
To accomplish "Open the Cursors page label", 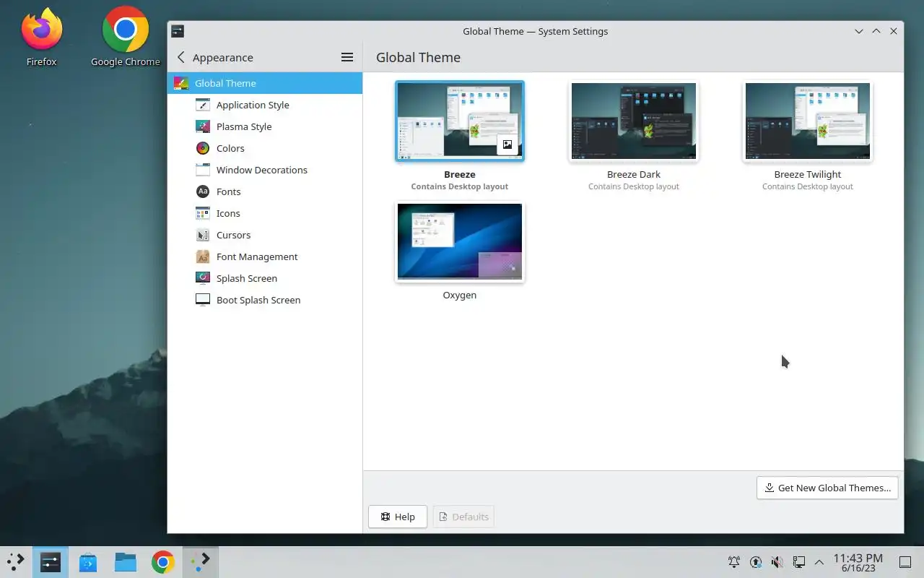I will click(x=234, y=235).
